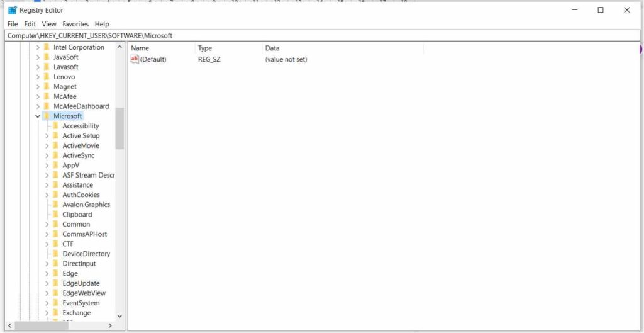The height and width of the screenshot is (333, 644).
Task: Select the EdgeWebView key
Action: coord(84,293)
